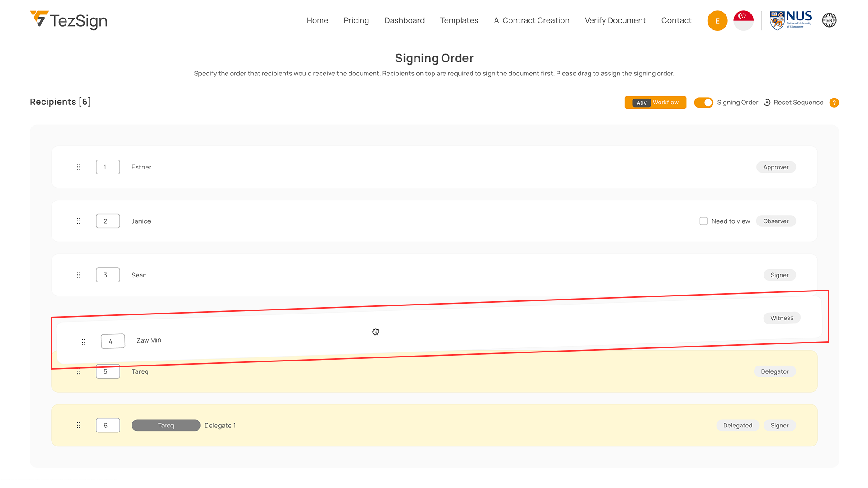Toggle the Signing Order switch
The height and width of the screenshot is (488, 868).
(703, 103)
